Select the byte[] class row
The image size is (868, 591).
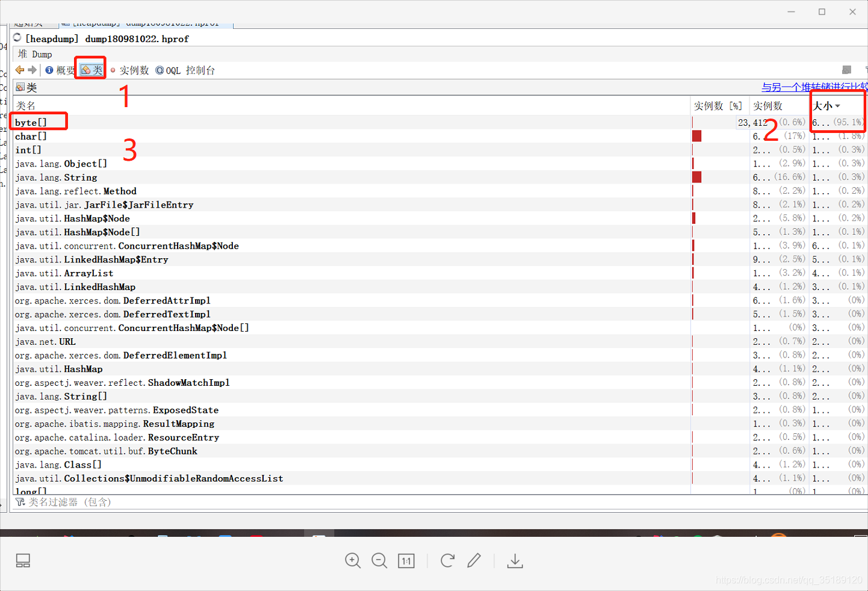[x=439, y=122]
